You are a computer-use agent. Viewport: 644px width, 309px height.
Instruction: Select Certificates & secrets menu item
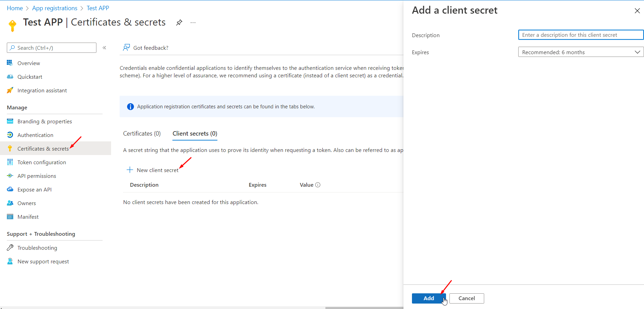pyautogui.click(x=56, y=148)
